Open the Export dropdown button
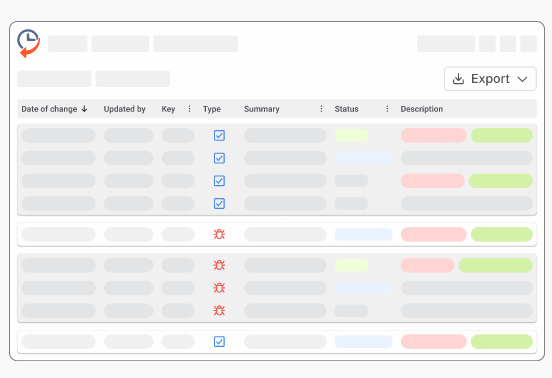Viewport: 552px width, 378px height. (x=490, y=79)
